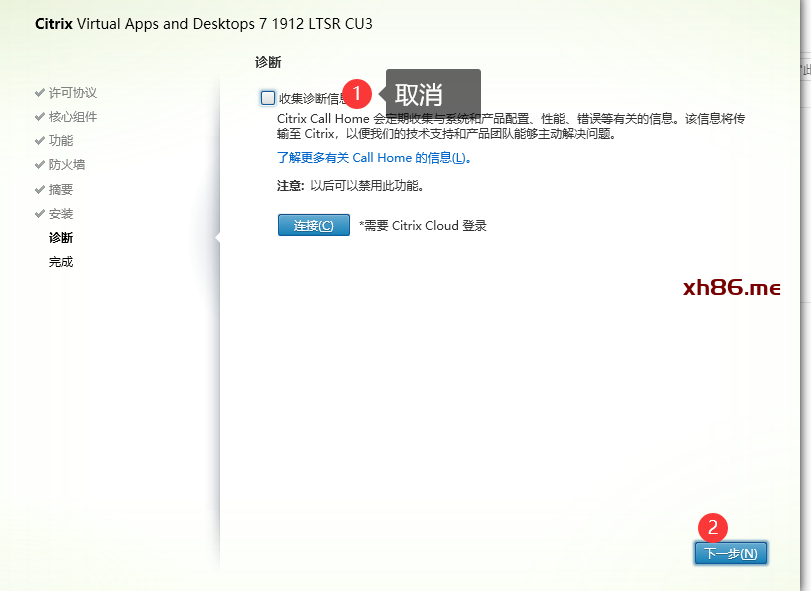811x591 pixels.
Task: Click the 诊断 page heading
Action: coord(268,63)
